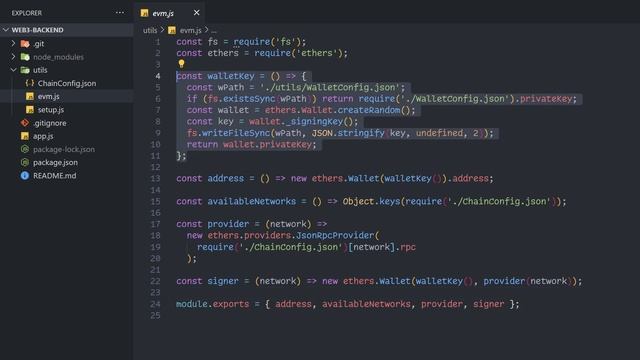Click line number 4 in gutter

158,76
